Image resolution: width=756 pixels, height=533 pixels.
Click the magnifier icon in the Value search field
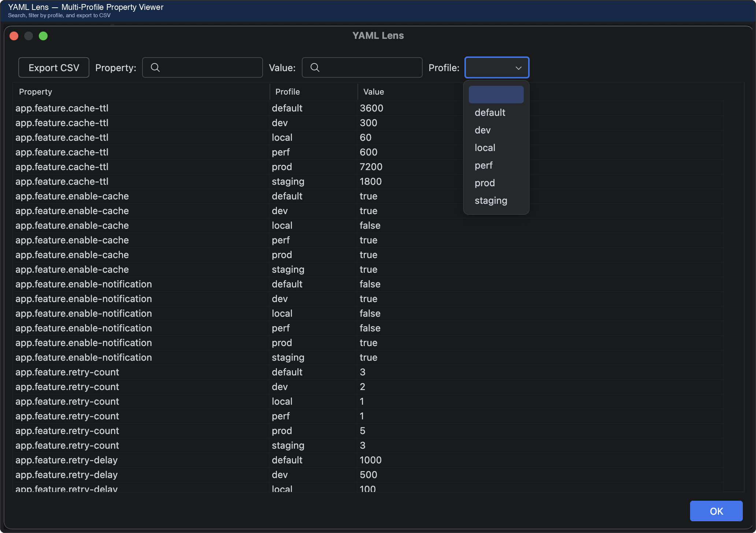click(x=315, y=67)
